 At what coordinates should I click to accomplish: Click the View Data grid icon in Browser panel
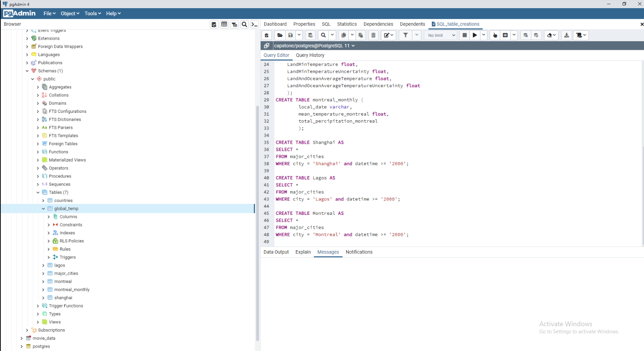tap(224, 25)
